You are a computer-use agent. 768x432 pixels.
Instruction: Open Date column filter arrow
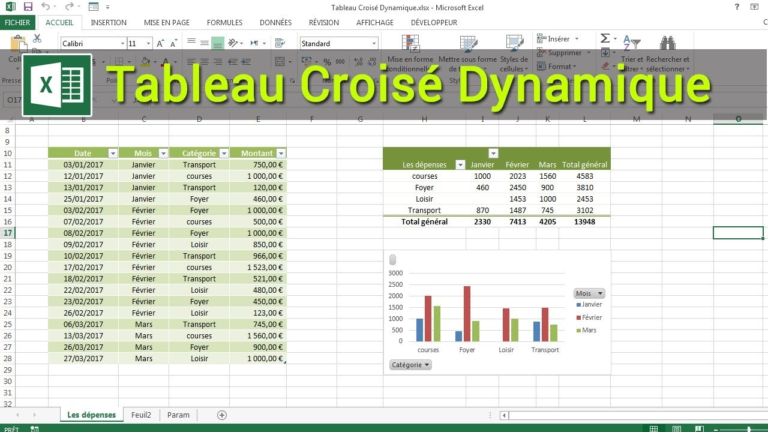[x=113, y=153]
